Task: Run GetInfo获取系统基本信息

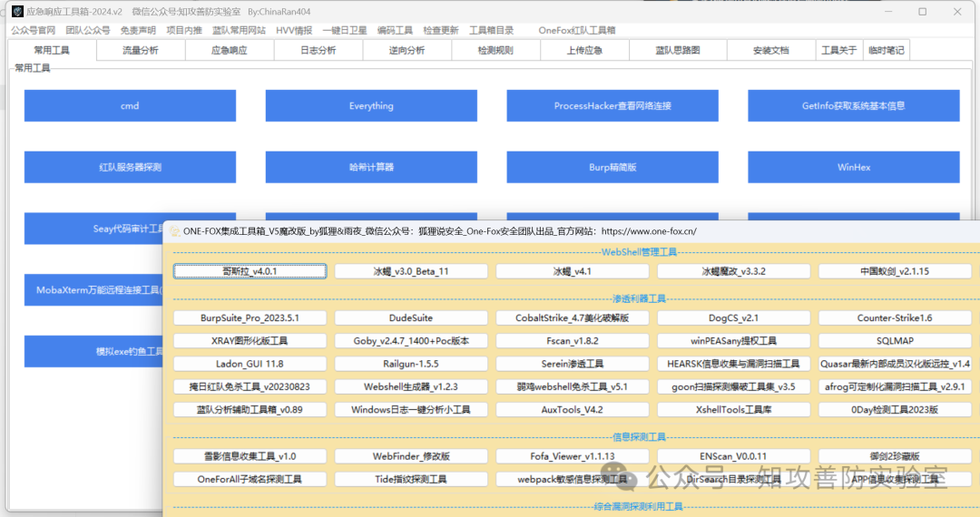Action: pos(854,105)
